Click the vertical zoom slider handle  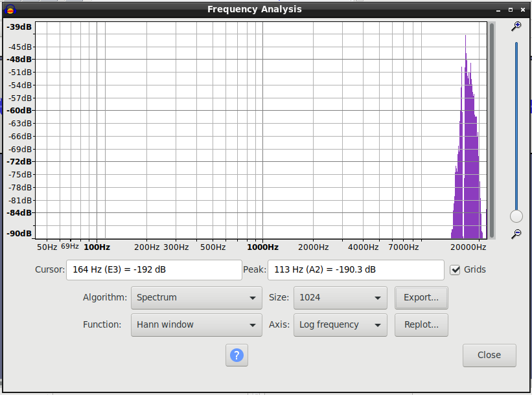[516, 216]
